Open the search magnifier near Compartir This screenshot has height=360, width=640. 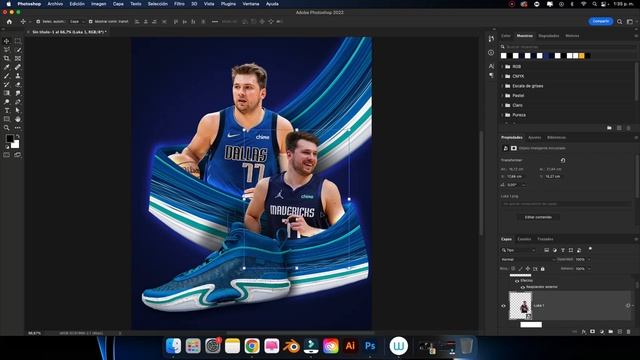[x=620, y=22]
